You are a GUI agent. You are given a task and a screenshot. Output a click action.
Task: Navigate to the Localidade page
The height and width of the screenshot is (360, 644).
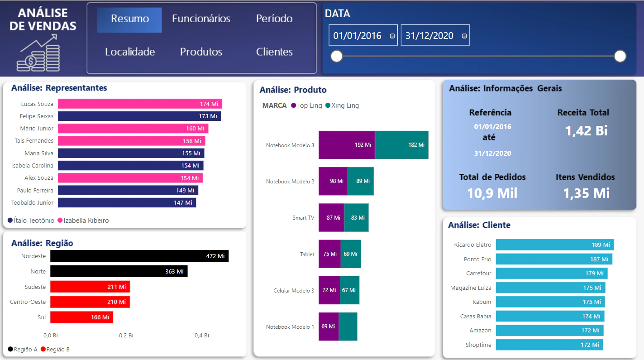pyautogui.click(x=130, y=52)
